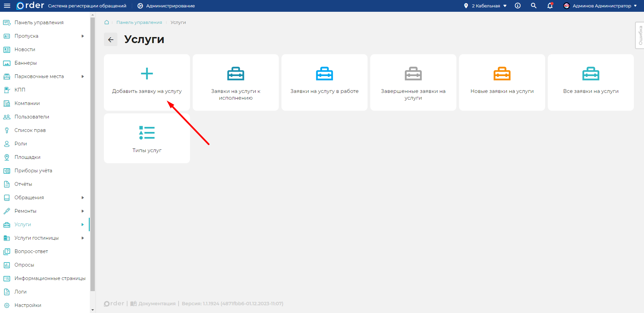Click the plus icon to add service request

tap(147, 74)
